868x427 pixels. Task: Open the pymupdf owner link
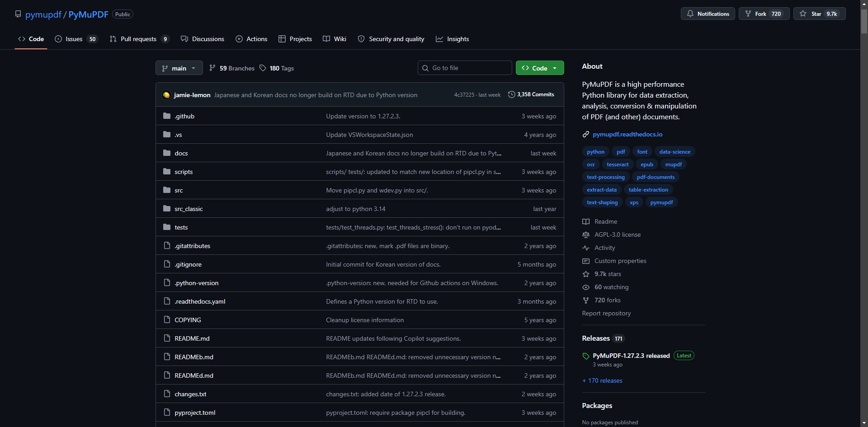tap(43, 14)
